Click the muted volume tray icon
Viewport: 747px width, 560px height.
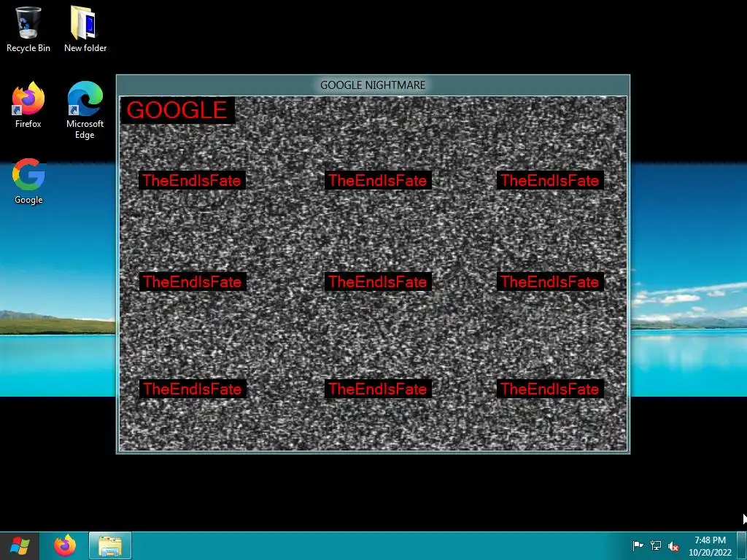[673, 546]
